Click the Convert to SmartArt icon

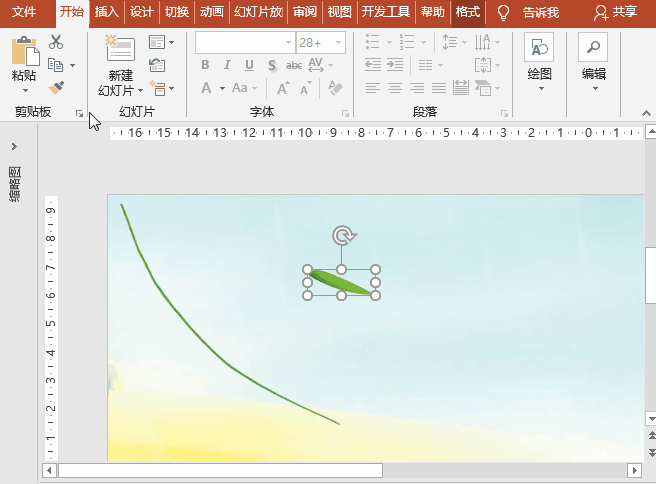(x=483, y=88)
